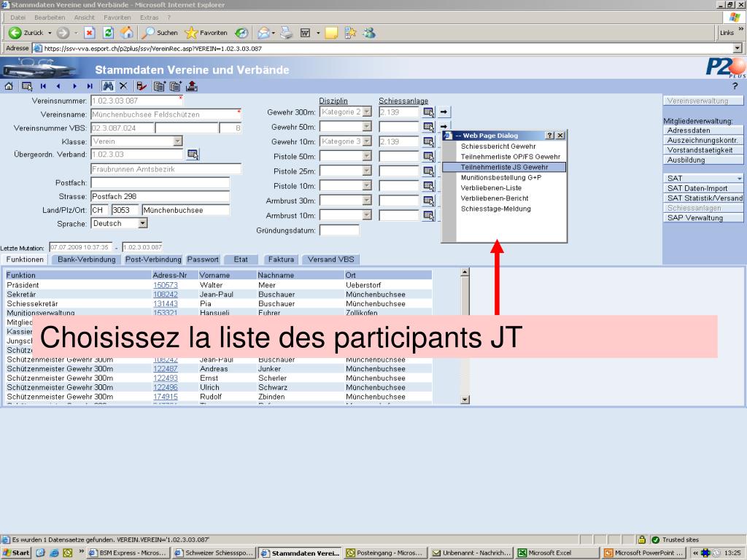Click the SAT Daten-Import button
The height and width of the screenshot is (560, 747).
click(x=703, y=188)
